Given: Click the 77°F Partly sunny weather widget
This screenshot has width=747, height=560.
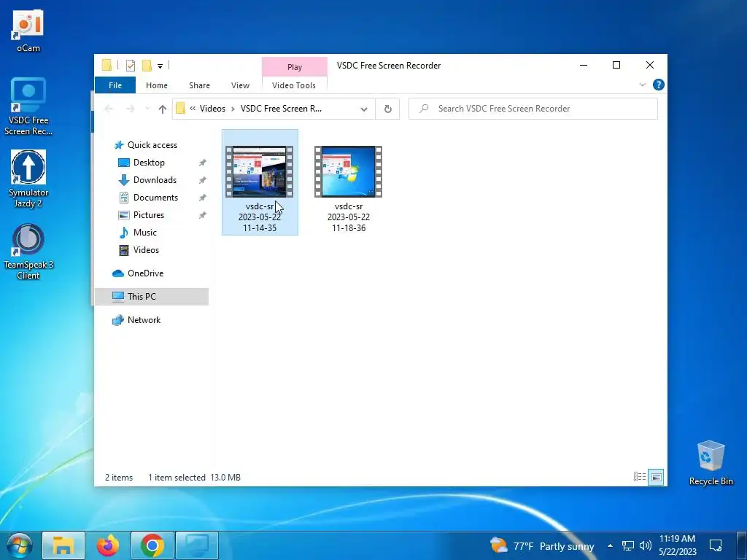Looking at the screenshot, I should point(542,545).
